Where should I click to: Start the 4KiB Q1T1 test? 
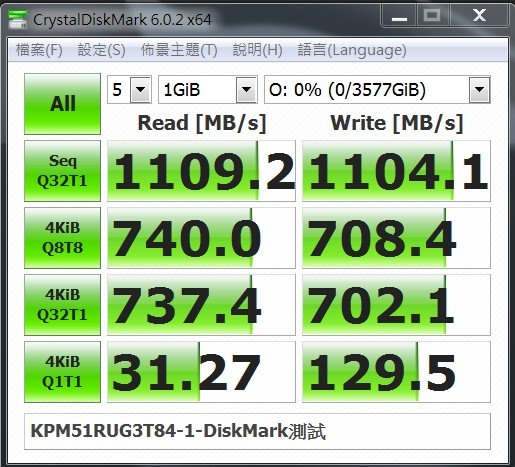tap(62, 372)
